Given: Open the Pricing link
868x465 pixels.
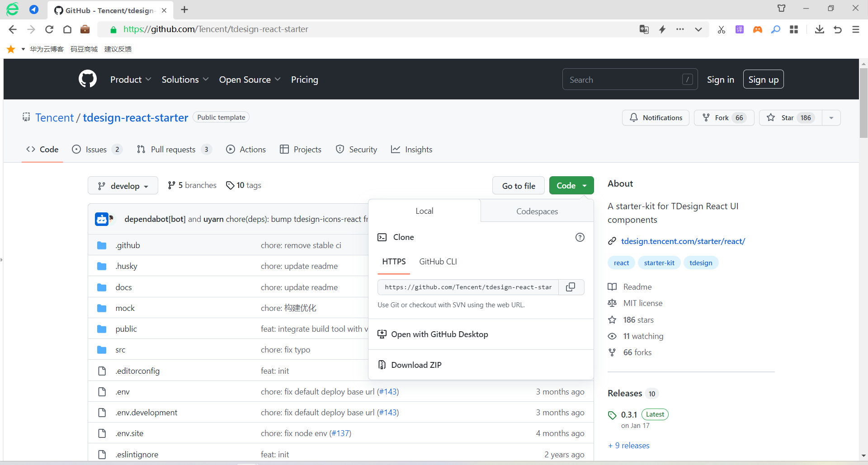Looking at the screenshot, I should pyautogui.click(x=305, y=80).
